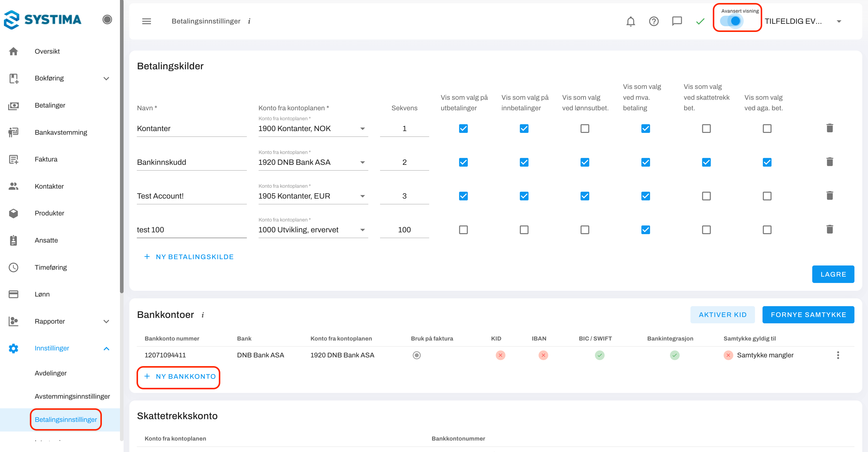868x452 pixels.
Task: Delete the Kontanter payment source row
Action: coord(830,128)
